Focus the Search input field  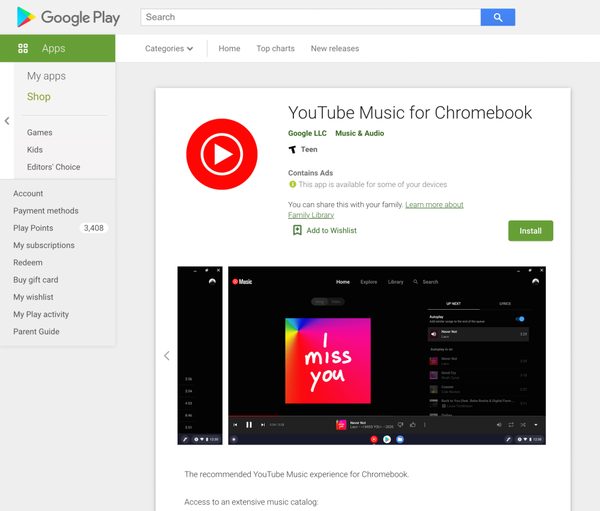tap(310, 17)
